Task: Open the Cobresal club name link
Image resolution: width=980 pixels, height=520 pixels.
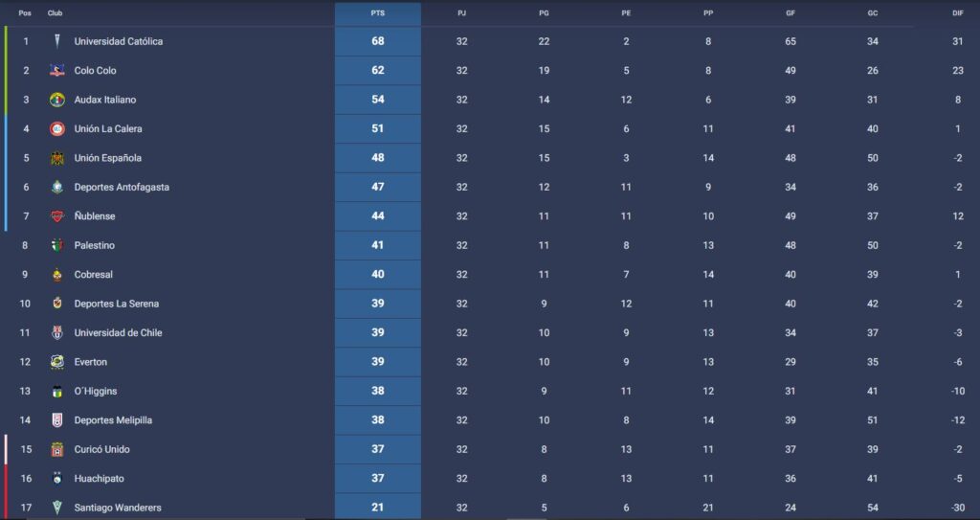Action: (x=94, y=275)
